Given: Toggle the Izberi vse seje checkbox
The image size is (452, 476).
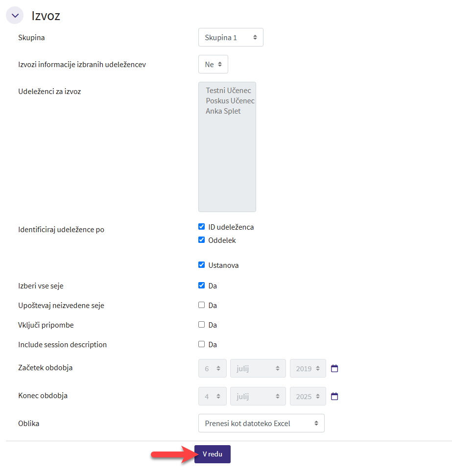Looking at the screenshot, I should coord(201,286).
